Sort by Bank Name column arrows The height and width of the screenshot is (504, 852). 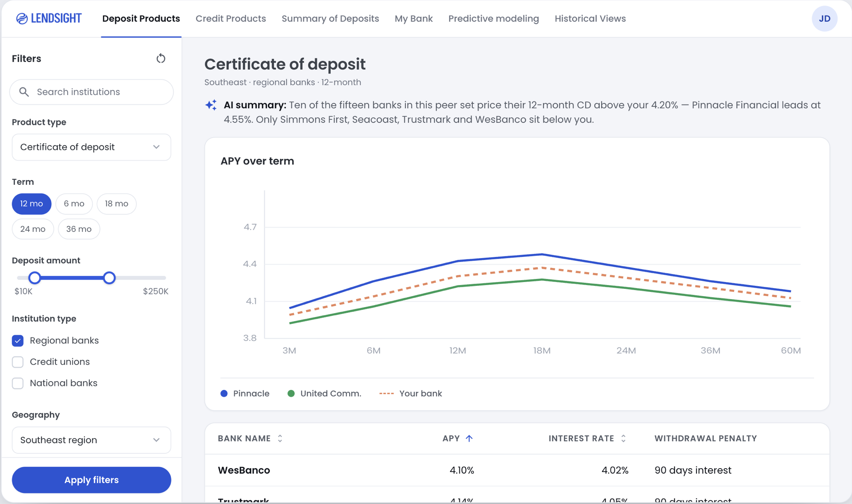click(x=280, y=438)
